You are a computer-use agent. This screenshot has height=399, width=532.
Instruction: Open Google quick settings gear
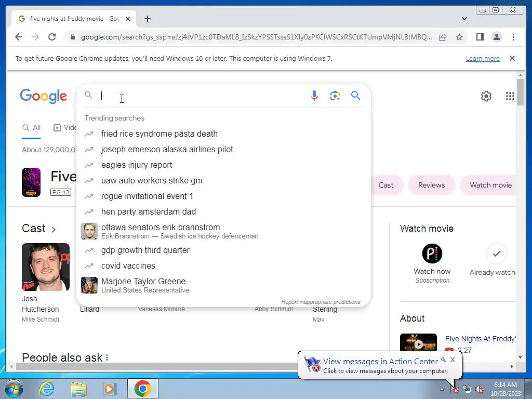[x=486, y=96]
